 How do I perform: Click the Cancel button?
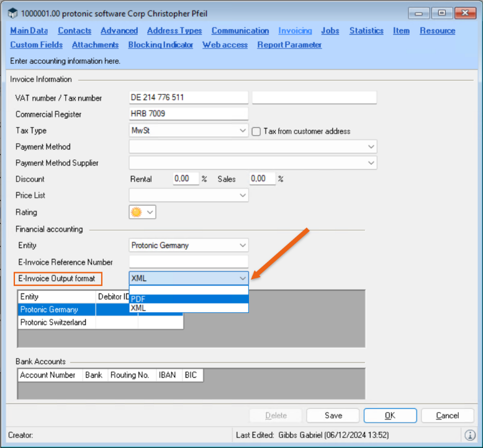447,415
